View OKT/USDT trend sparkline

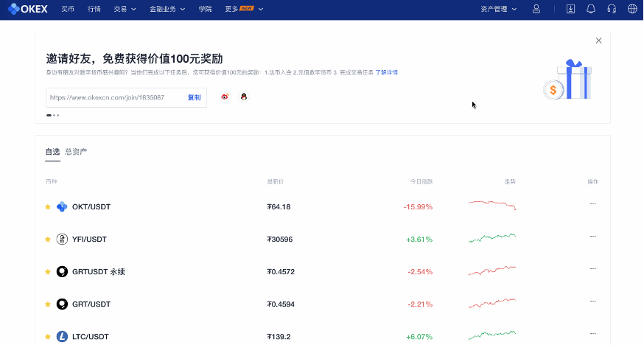(x=492, y=205)
